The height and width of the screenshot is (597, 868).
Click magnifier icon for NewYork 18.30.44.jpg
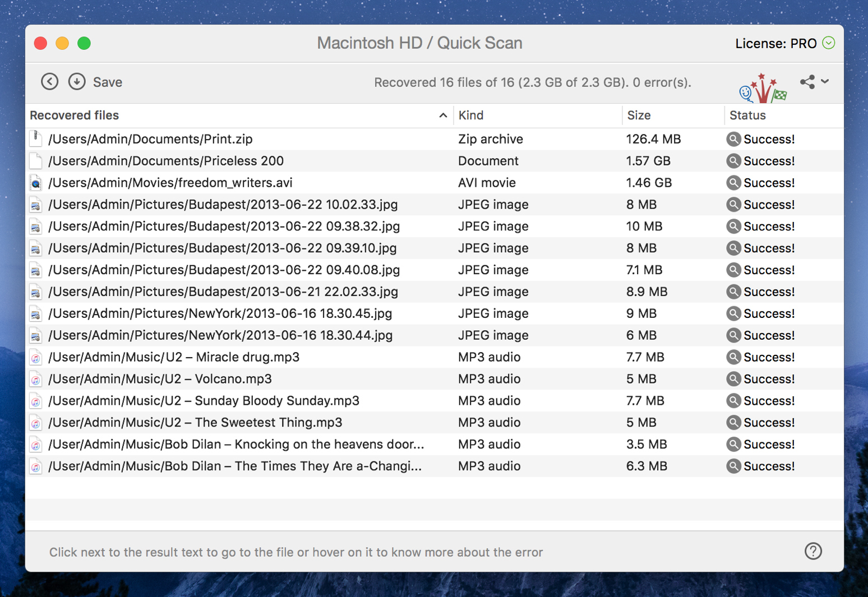[x=733, y=335]
